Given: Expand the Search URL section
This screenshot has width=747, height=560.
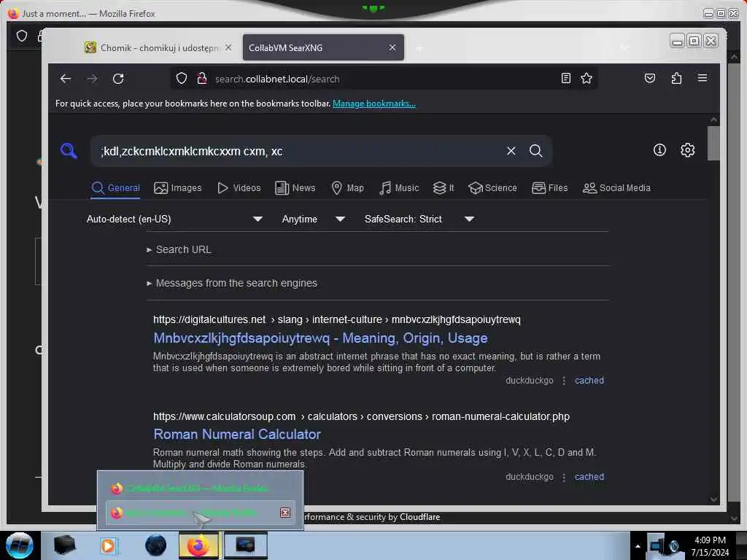Looking at the screenshot, I should tap(179, 249).
